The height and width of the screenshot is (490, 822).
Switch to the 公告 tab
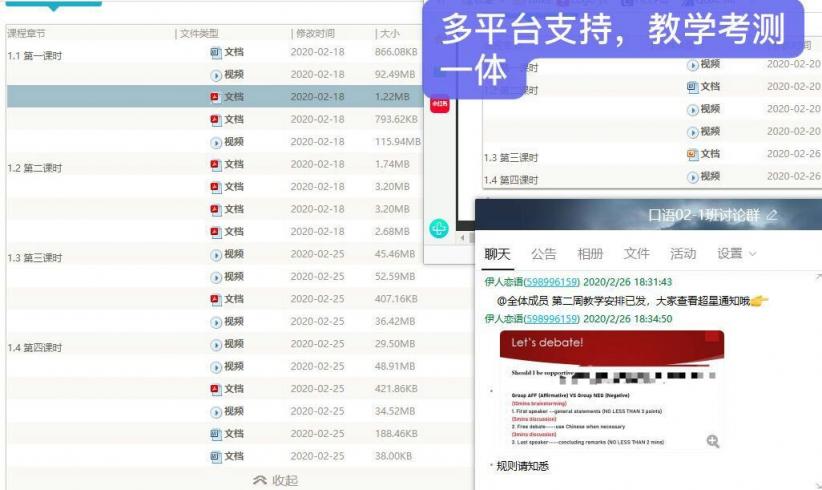(544, 254)
